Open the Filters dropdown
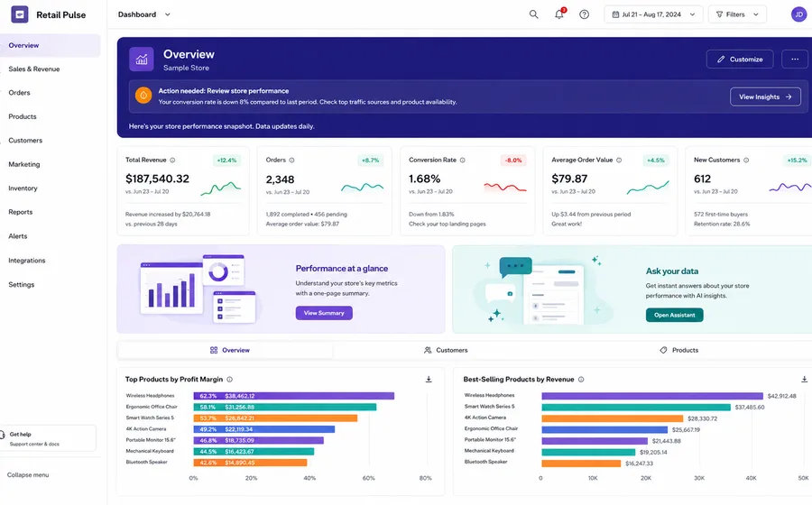The image size is (812, 505). (x=737, y=14)
